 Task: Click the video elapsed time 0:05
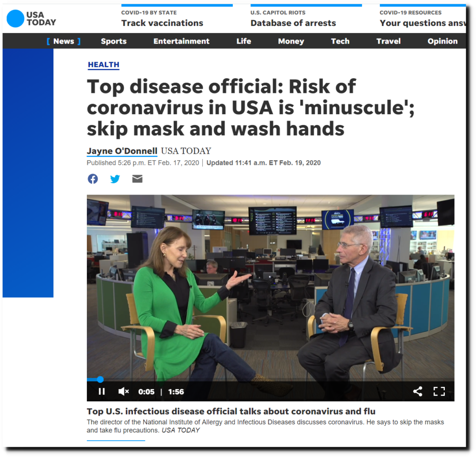point(146,392)
